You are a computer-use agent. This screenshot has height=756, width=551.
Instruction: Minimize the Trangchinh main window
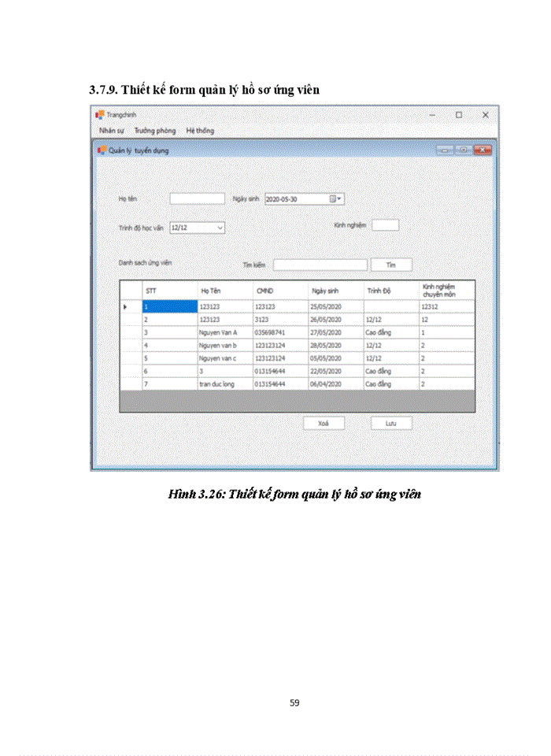click(432, 115)
